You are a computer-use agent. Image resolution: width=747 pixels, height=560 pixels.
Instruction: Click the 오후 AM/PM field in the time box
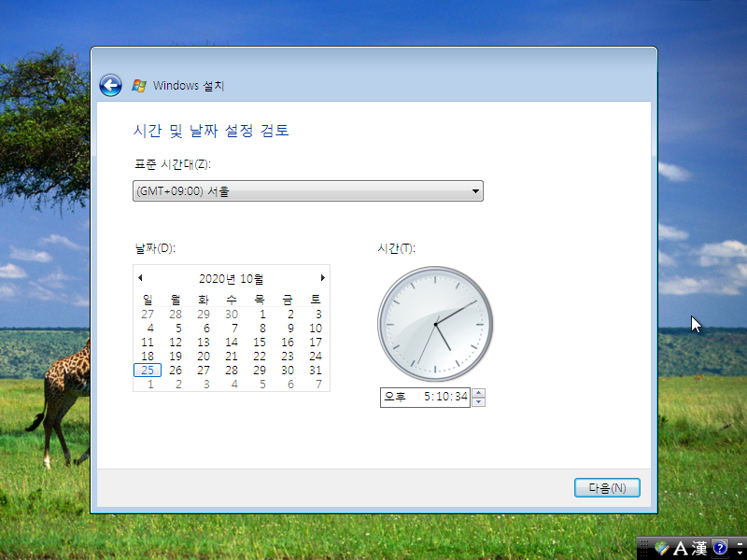[x=395, y=397]
